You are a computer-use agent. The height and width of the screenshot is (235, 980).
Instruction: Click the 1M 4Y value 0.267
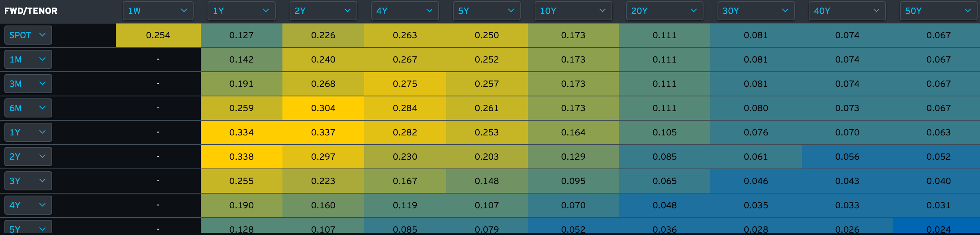click(405, 59)
